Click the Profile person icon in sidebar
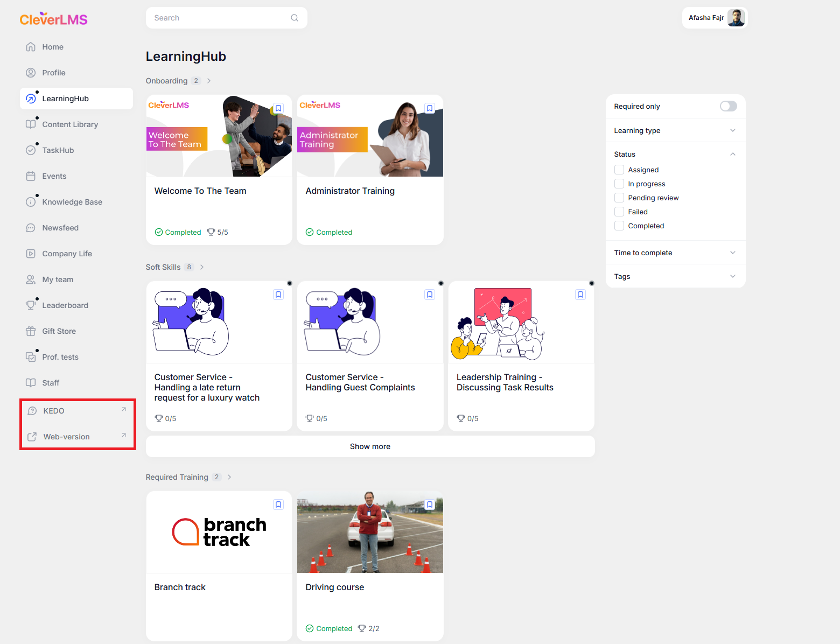840x644 pixels. pyautogui.click(x=31, y=73)
